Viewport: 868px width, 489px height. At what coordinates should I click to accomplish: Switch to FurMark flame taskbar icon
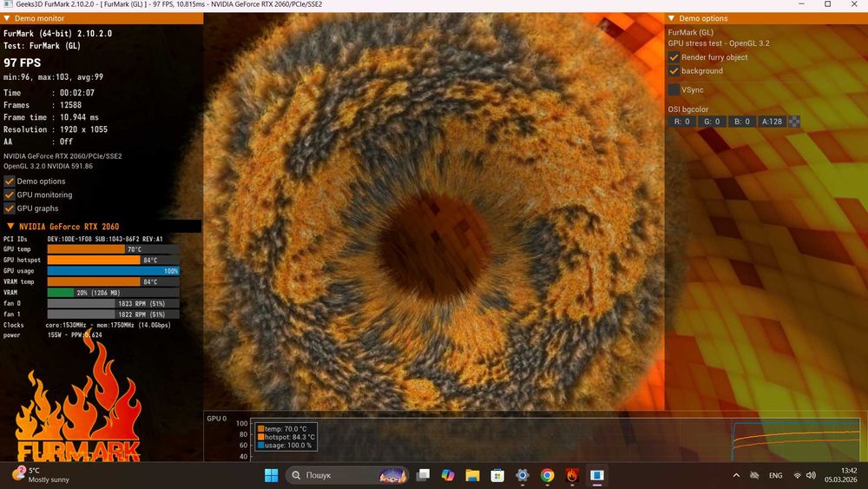point(572,475)
